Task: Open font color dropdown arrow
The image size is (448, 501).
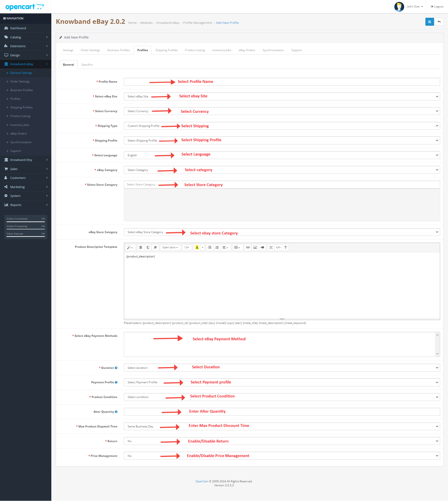Action: point(203,247)
